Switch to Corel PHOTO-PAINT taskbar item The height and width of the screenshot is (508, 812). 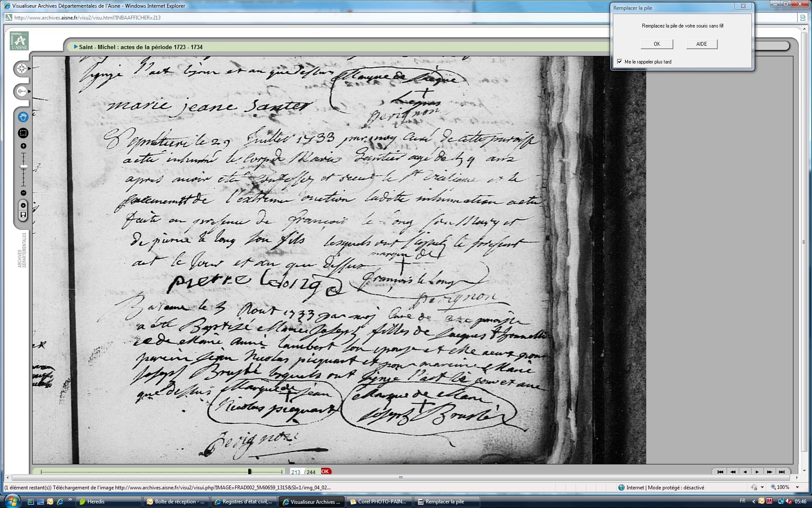pos(379,502)
